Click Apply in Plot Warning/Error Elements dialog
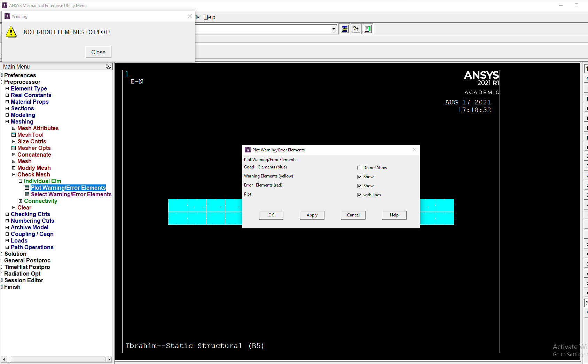588x364 pixels. 312,215
